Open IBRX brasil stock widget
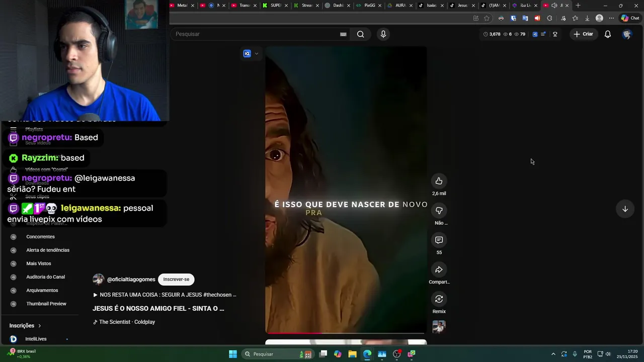This screenshot has height=362, width=644. coord(23,354)
